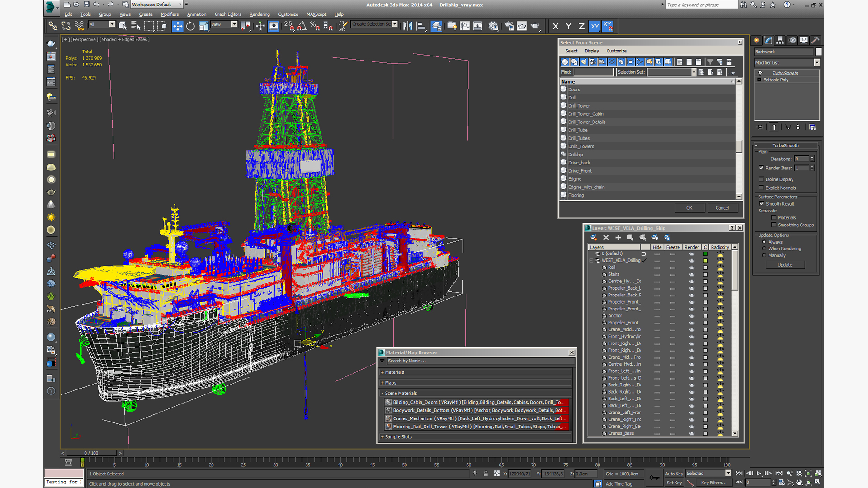Screen dimensions: 868x488
Task: Open the Display menu in Select From Scene
Action: [591, 51]
